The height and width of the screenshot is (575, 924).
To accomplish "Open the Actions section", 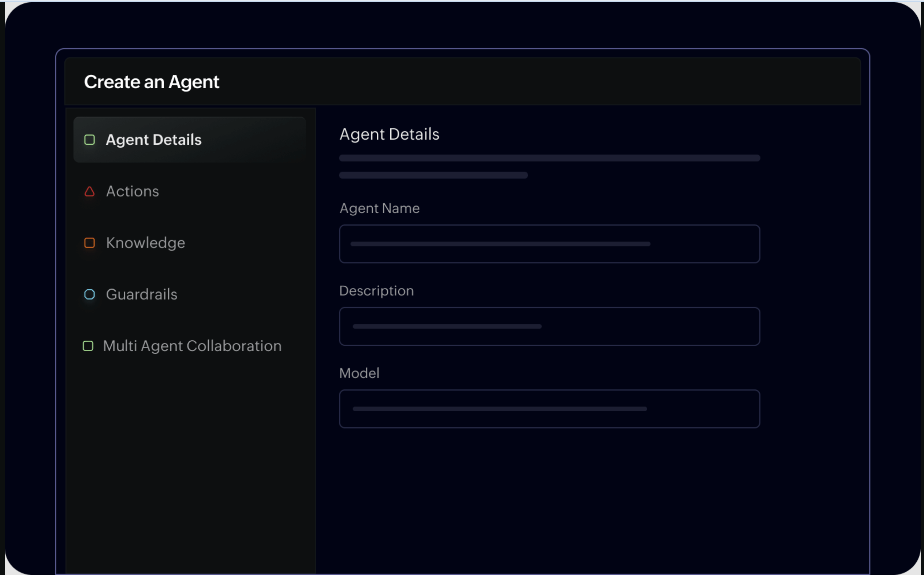I will (x=132, y=191).
